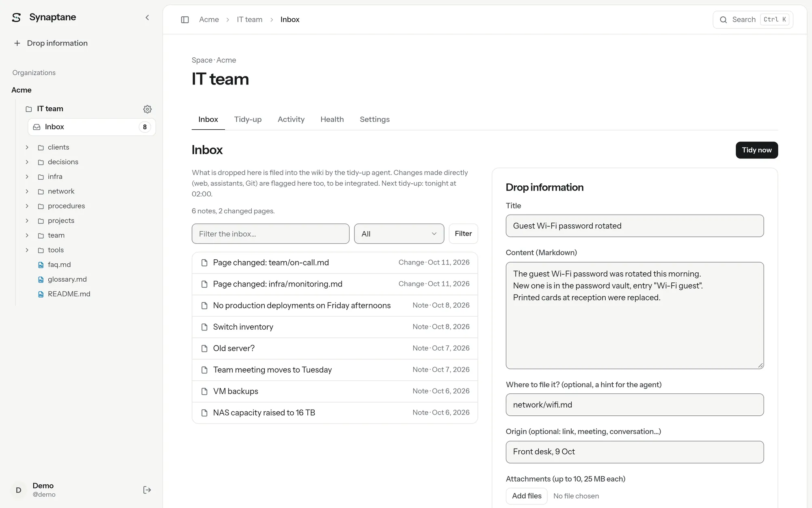
Task: Expand the tools folder chevron
Action: [x=27, y=250]
